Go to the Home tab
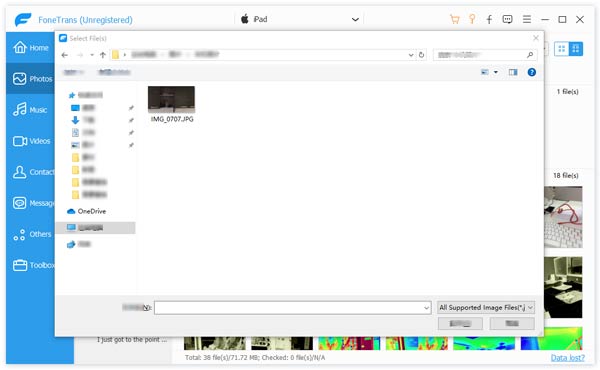The width and height of the screenshot is (600, 370). coord(31,47)
